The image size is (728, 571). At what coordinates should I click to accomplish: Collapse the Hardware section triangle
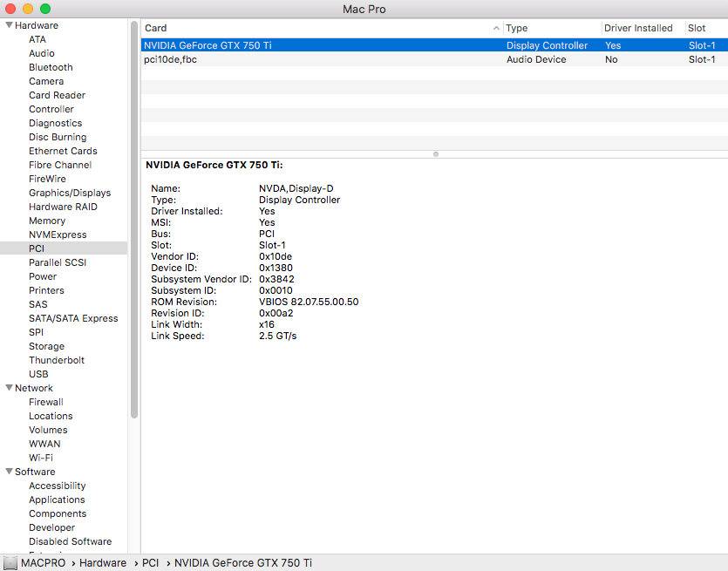click(9, 25)
